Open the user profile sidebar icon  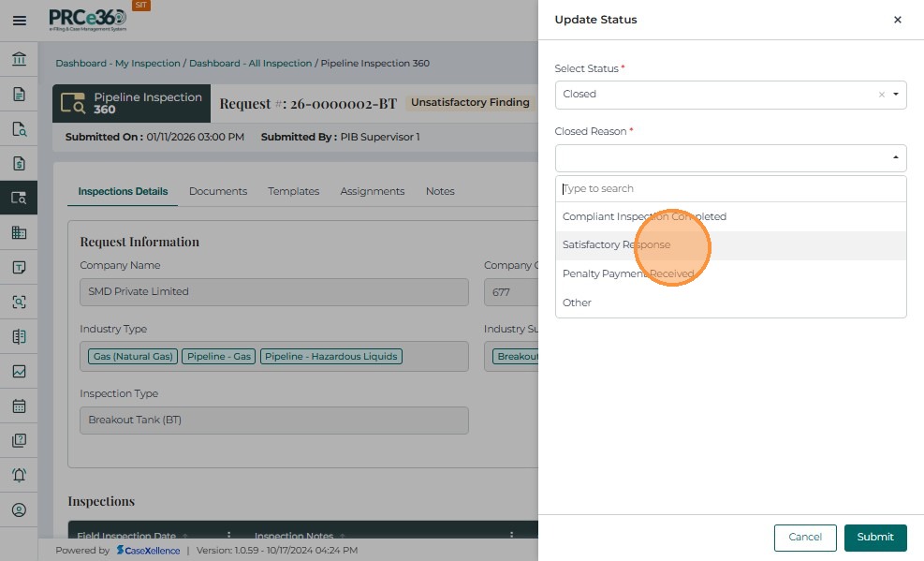pos(19,510)
